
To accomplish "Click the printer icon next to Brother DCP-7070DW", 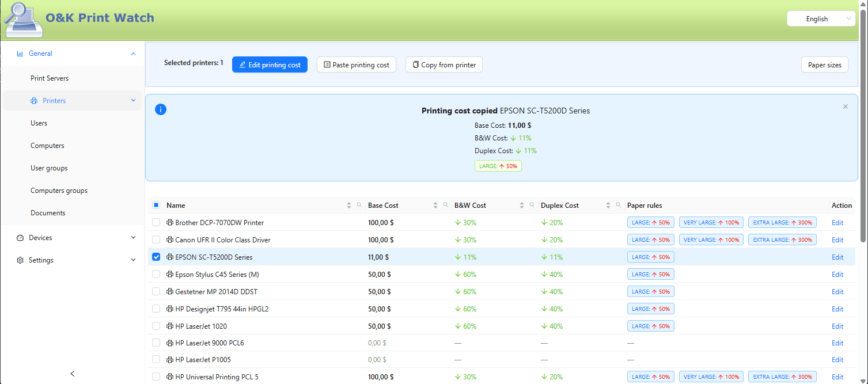I will 170,222.
